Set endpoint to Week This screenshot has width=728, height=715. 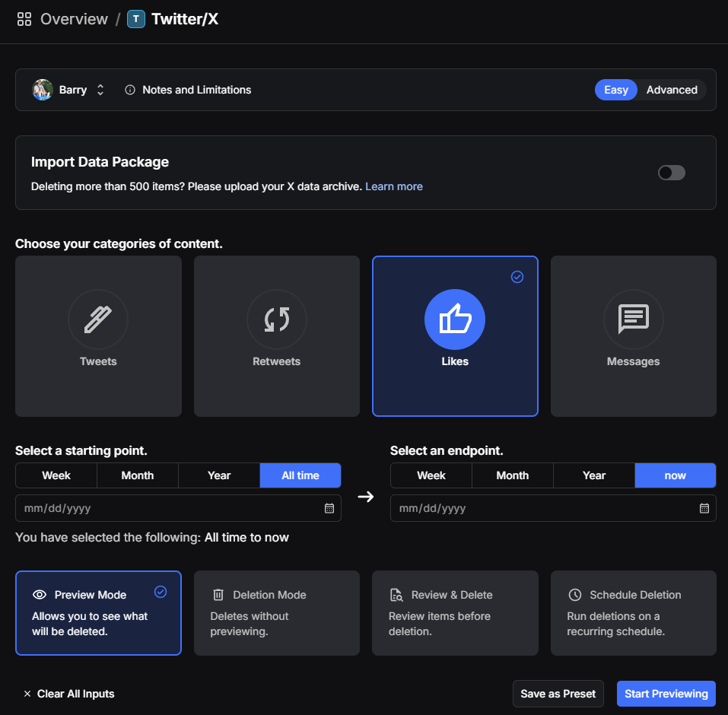click(431, 475)
